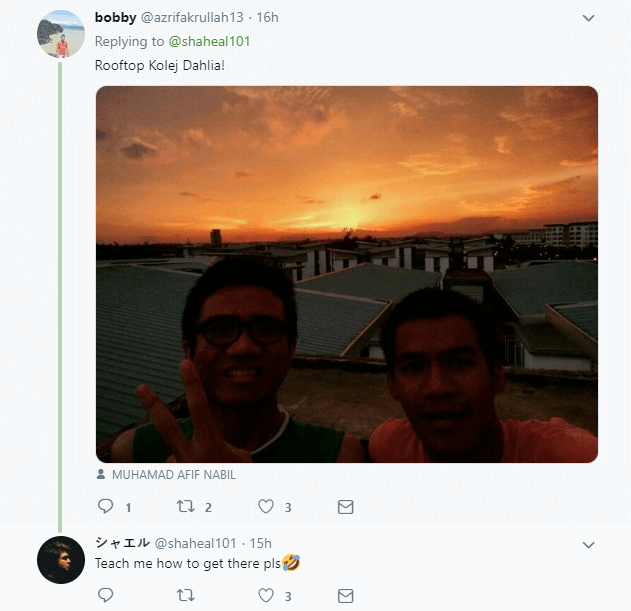Viewport: 631px width, 611px height.
Task: View the dark profile avatar of shaheal101
Action: click(x=61, y=560)
